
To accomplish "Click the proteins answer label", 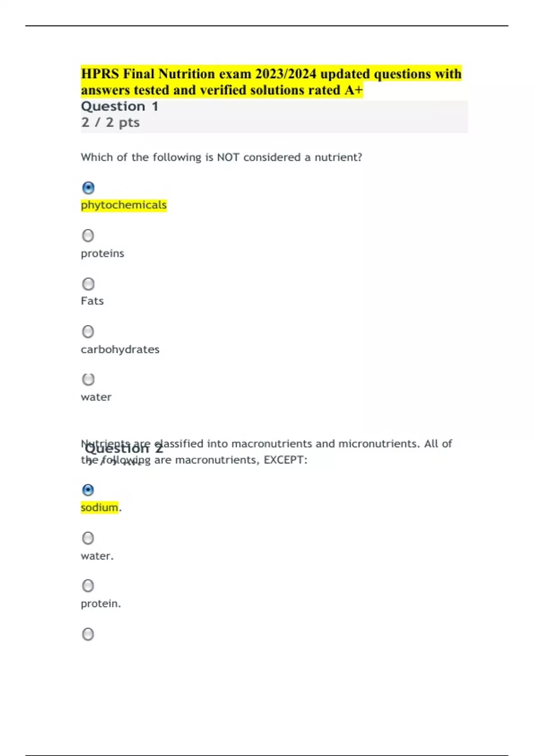I will click(x=103, y=253).
